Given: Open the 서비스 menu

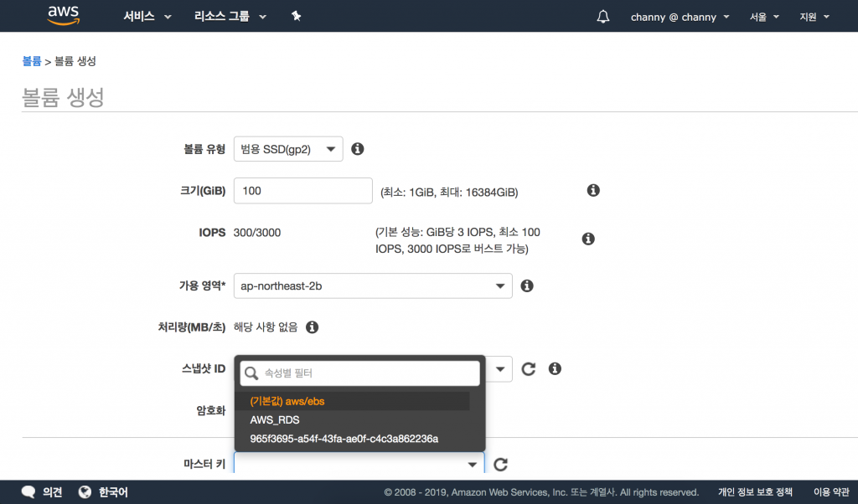Looking at the screenshot, I should [147, 17].
